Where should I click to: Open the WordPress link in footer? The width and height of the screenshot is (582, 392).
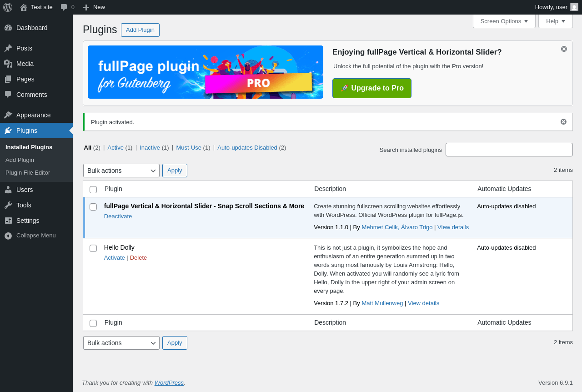pos(169,383)
